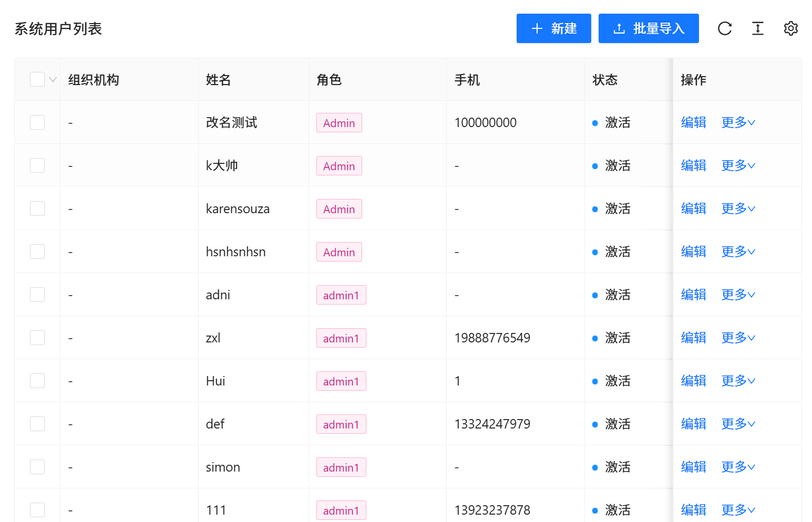The width and height of the screenshot is (812, 522).
Task: Expand 更多 menu for adni row
Action: point(738,295)
